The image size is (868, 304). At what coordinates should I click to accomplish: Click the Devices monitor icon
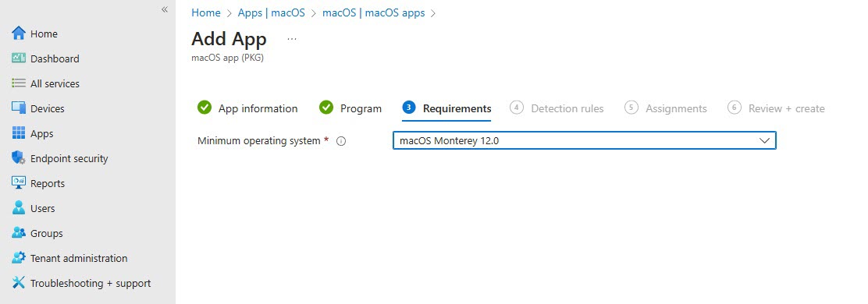click(x=19, y=108)
